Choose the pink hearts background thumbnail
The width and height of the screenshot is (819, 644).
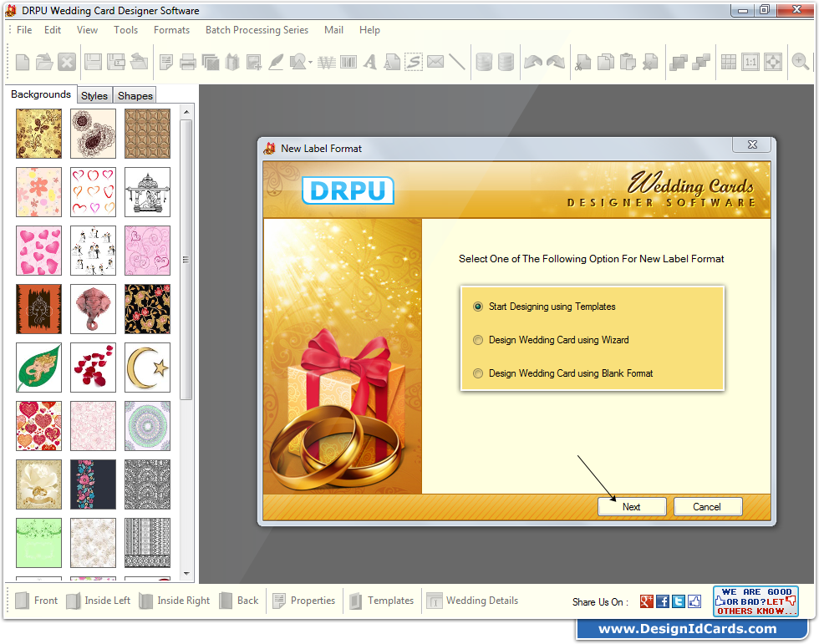click(38, 251)
